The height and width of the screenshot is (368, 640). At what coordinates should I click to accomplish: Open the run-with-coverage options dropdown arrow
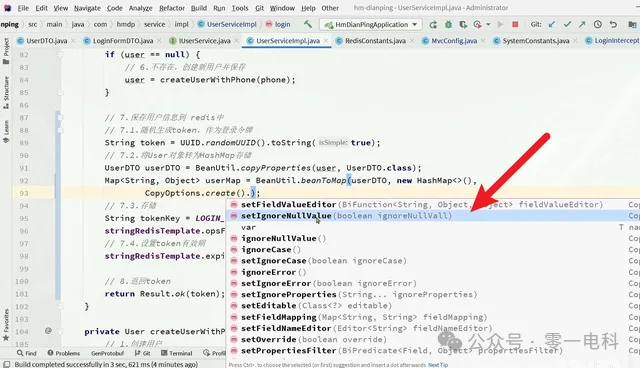(488, 24)
